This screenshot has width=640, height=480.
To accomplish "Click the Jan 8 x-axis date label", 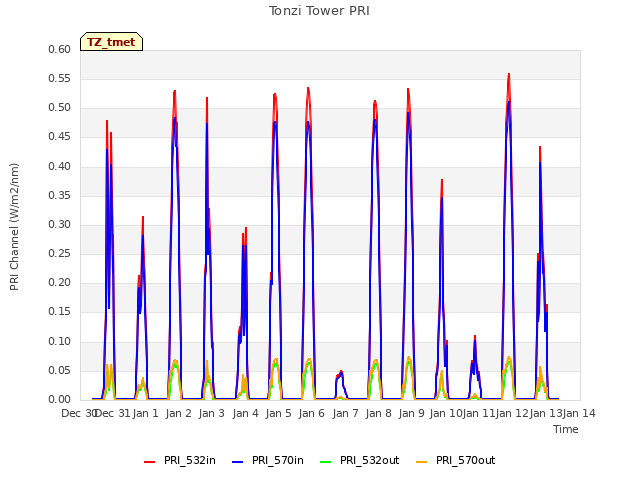I will coord(379,413).
